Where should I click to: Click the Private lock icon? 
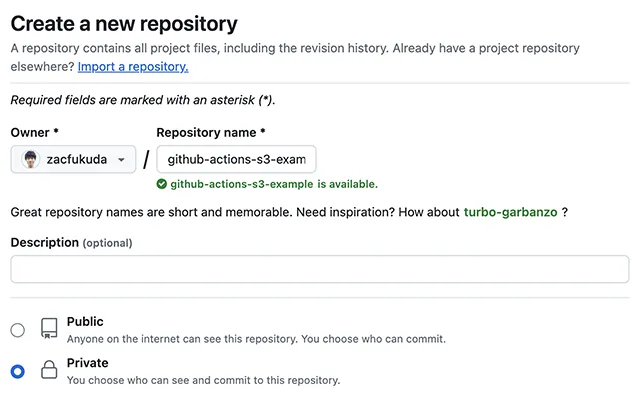point(49,370)
